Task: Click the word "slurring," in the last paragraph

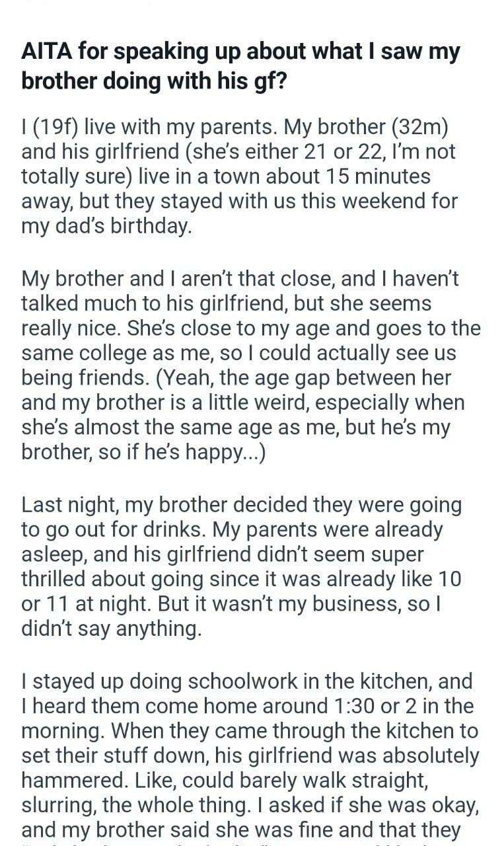Action: click(x=60, y=806)
